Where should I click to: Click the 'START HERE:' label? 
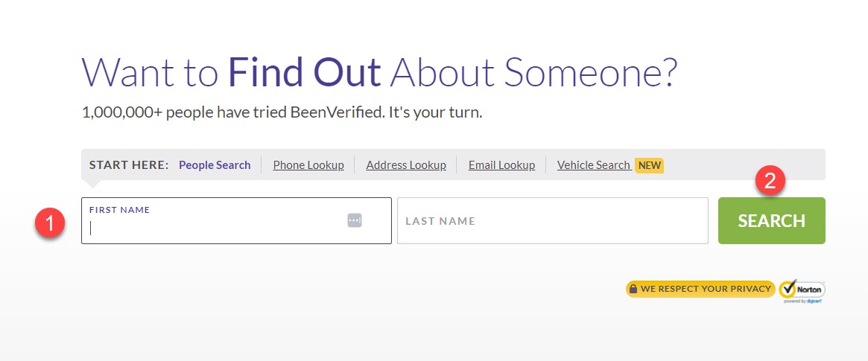pyautogui.click(x=129, y=164)
